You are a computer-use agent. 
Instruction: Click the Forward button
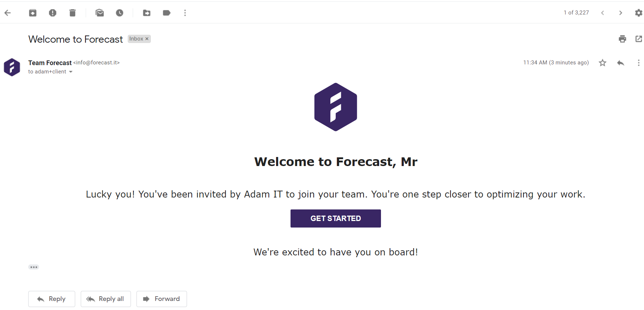[161, 299]
